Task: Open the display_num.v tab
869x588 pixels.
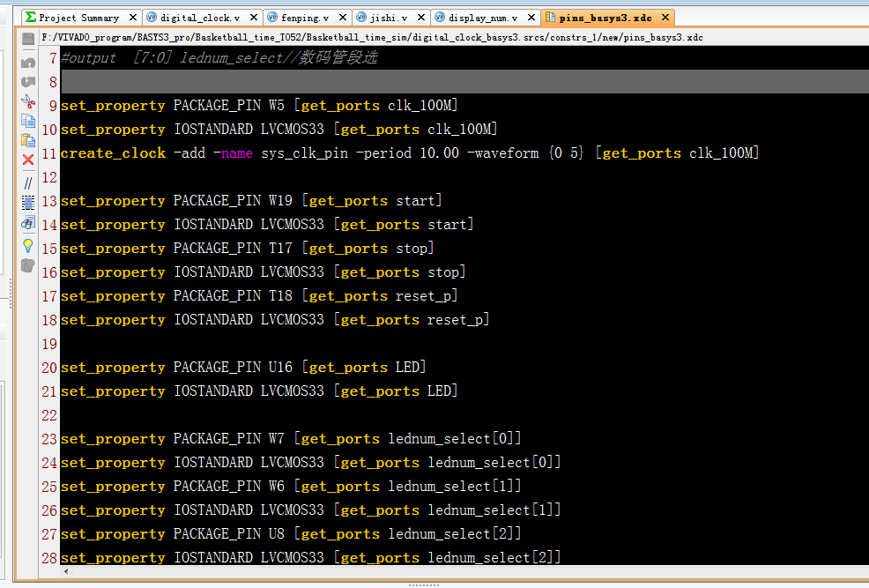Action: [483, 18]
